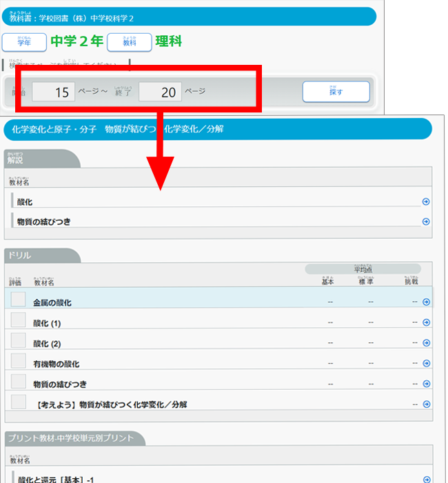Click arrow icon in 物質の結びつき drill row
Image resolution: width=448 pixels, height=483 pixels.
pyautogui.click(x=426, y=384)
